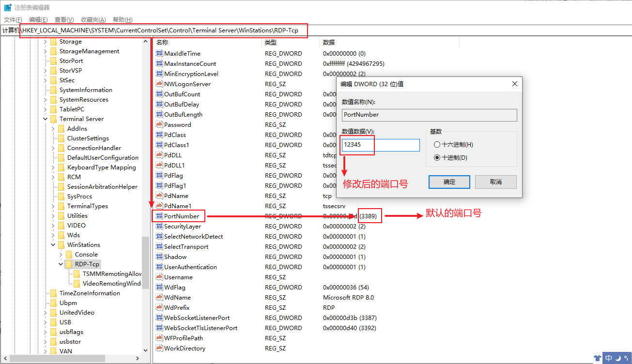Click the NWLogonServer string value icon
Viewport: 632px width, 364px height.
pyautogui.click(x=159, y=84)
